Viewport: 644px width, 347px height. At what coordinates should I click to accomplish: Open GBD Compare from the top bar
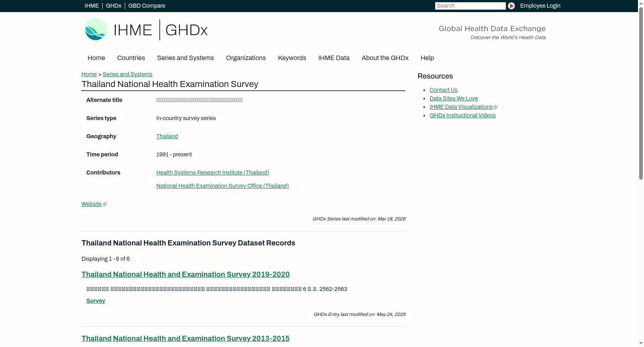pos(147,6)
